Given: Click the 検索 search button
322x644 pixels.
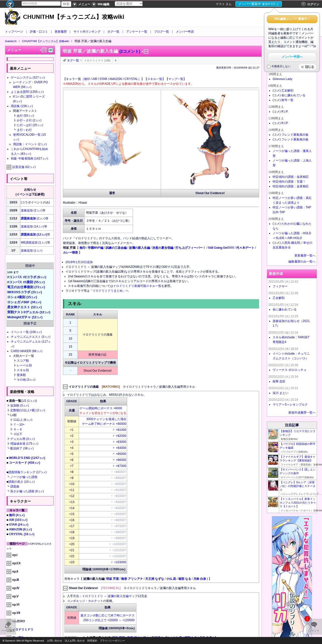Looking at the screenshot, I should (x=66, y=4).
